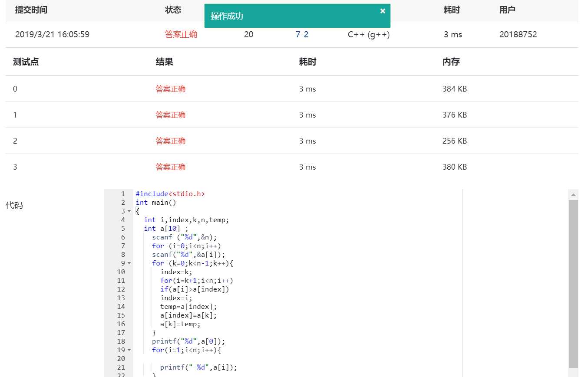Viewport: 588px width, 377px height.
Task: Select submission time 2019/3/21 16:05:59
Action: pyautogui.click(x=52, y=35)
